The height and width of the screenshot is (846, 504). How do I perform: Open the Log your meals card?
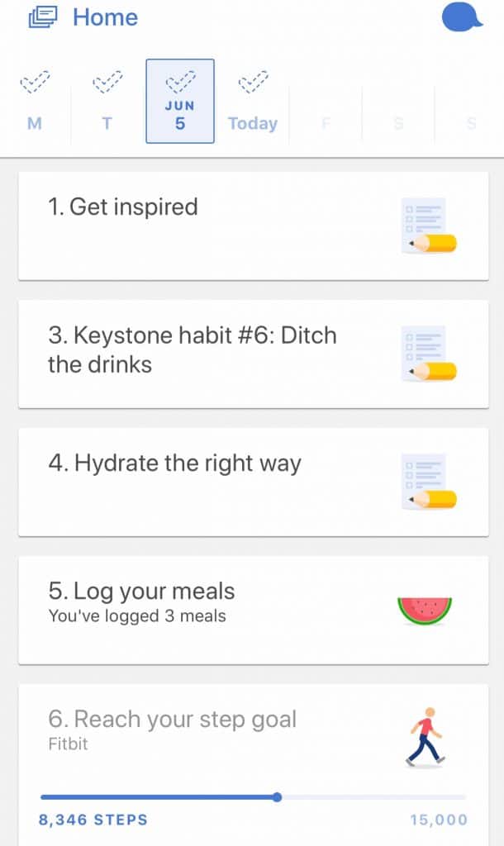pos(207,610)
